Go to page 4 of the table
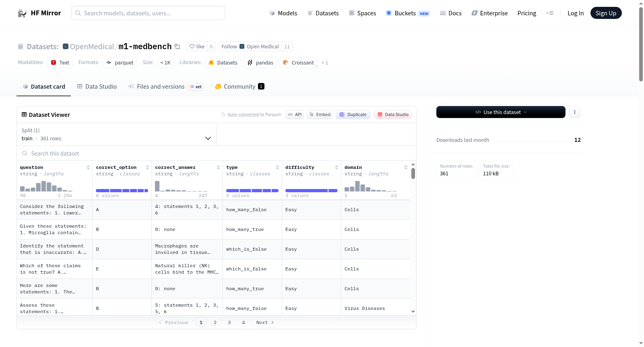 (x=244, y=322)
